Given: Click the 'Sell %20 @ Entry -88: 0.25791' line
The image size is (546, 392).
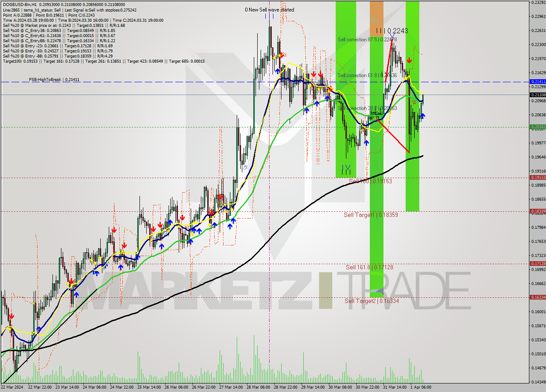Looking at the screenshot, I should (x=58, y=56).
